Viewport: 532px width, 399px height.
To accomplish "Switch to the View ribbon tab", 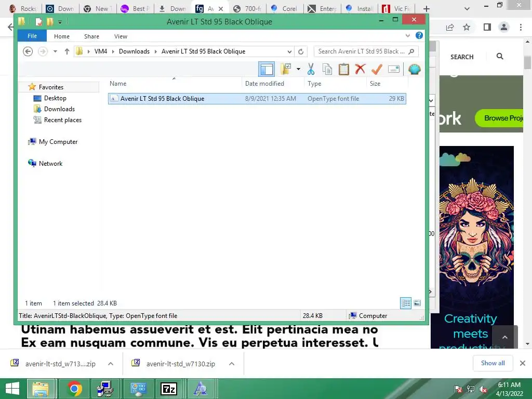I will [121, 36].
